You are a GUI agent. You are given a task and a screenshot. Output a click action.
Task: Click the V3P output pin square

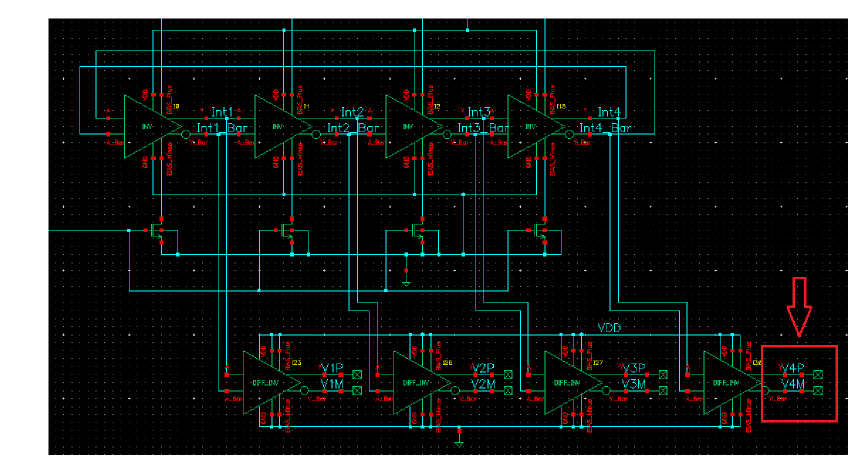tap(663, 375)
